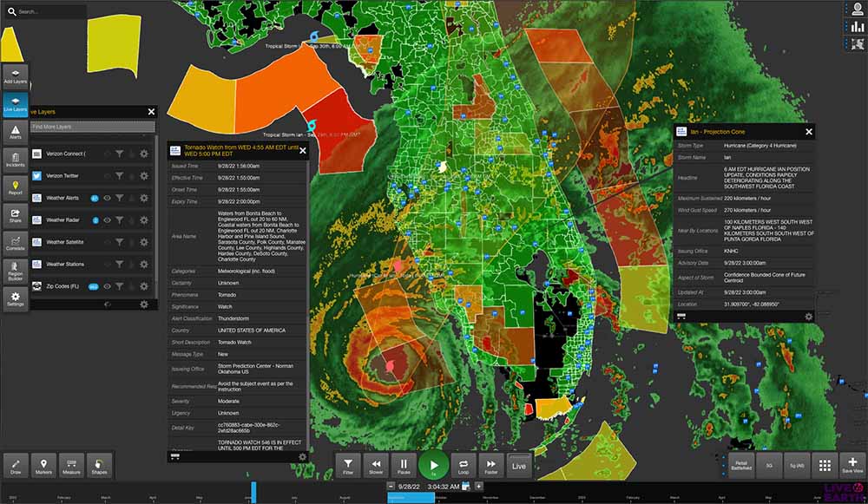868x504 pixels.
Task: Open the saved views grid icon
Action: [x=825, y=466]
